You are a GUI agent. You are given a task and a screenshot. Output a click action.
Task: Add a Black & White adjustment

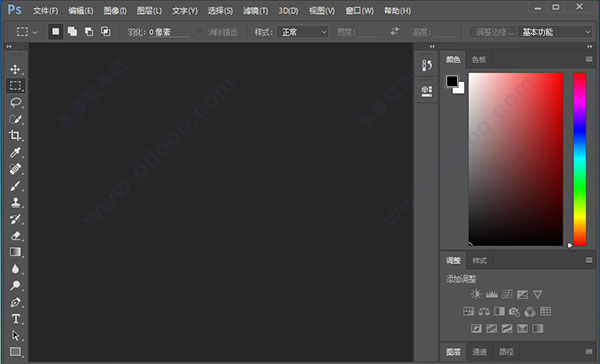pyautogui.click(x=499, y=312)
